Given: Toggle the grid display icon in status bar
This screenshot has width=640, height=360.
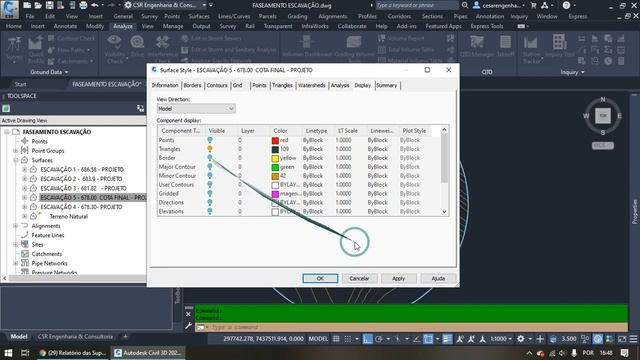Looking at the screenshot, I should point(336,339).
